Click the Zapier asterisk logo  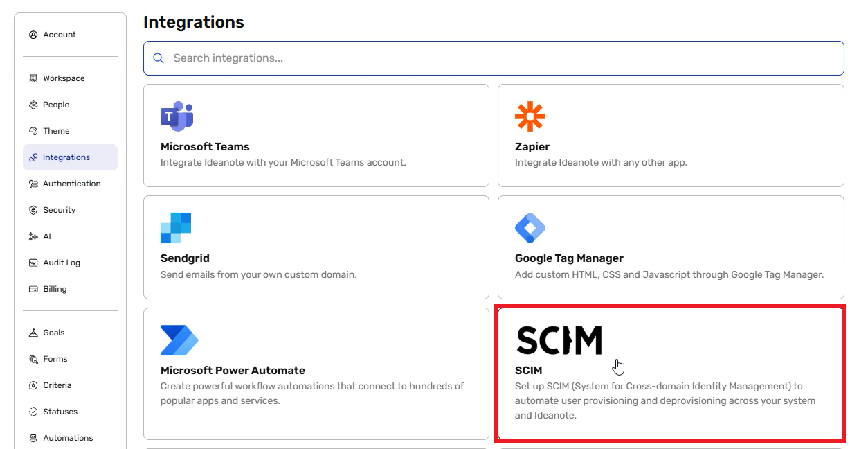pyautogui.click(x=530, y=116)
